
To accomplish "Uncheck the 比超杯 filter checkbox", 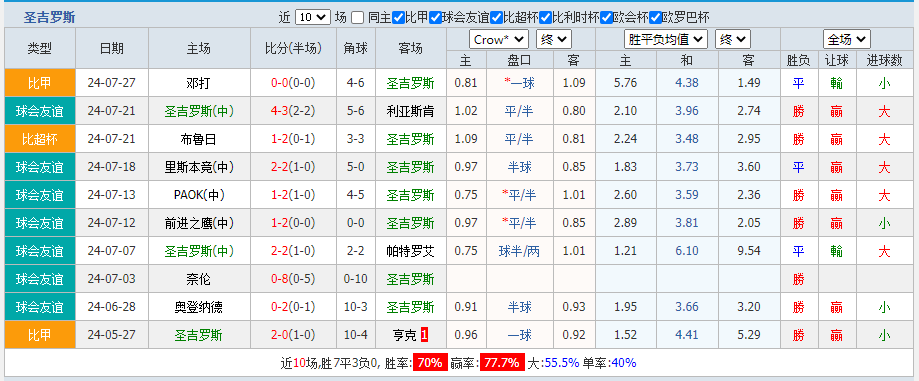I will click(496, 18).
